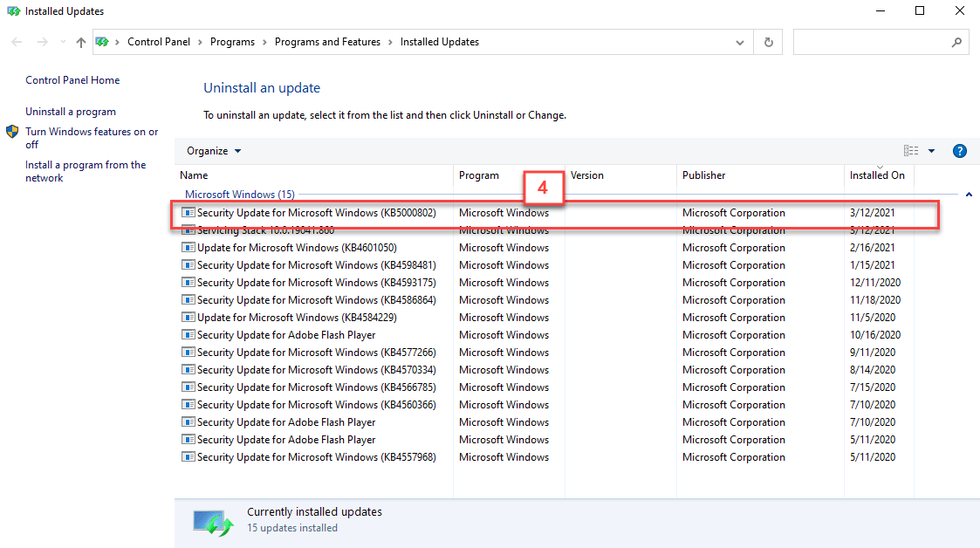Sort by the Name column header
The width and height of the screenshot is (980, 548).
(314, 175)
